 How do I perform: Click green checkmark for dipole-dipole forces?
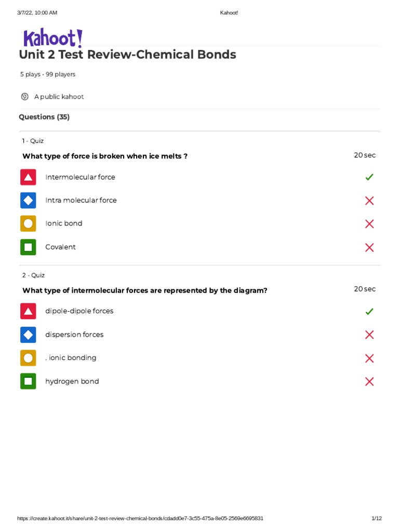click(x=369, y=312)
